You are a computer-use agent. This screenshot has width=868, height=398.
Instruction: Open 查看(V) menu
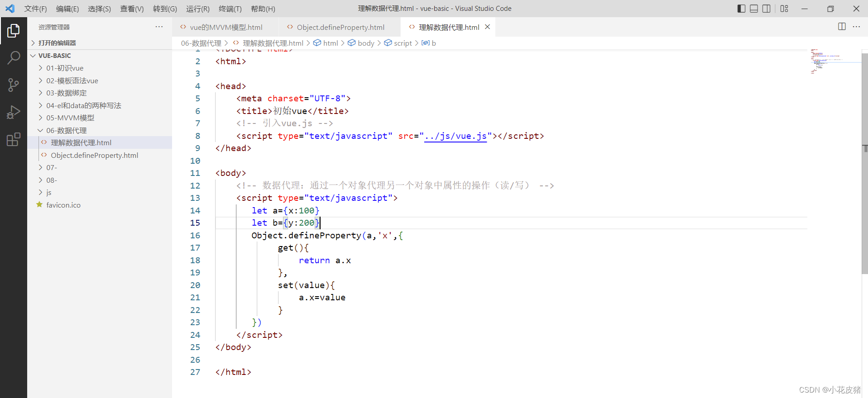coord(132,9)
